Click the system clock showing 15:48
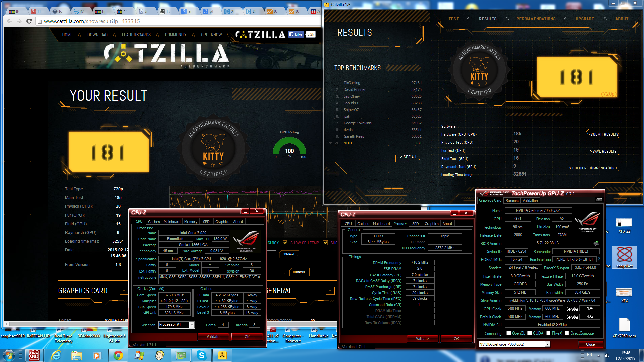Viewport: 644px width, 362px height. [x=625, y=353]
